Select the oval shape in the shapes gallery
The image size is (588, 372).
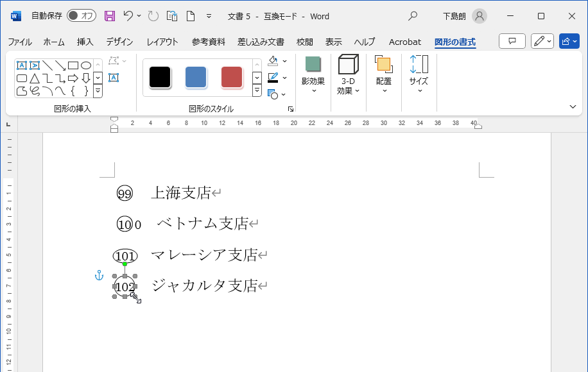pos(85,65)
